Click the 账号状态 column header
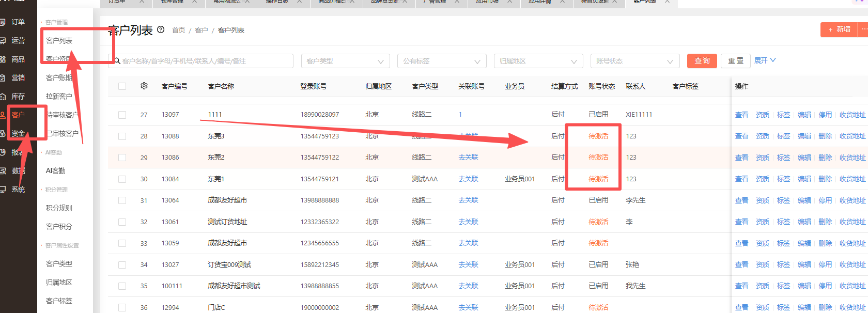Image resolution: width=868 pixels, height=313 pixels. point(601,86)
